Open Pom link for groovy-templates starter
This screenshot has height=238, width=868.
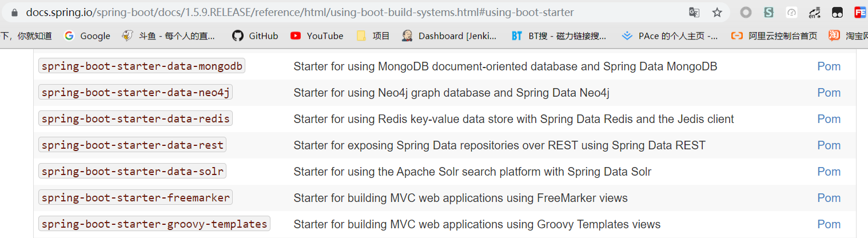click(829, 224)
